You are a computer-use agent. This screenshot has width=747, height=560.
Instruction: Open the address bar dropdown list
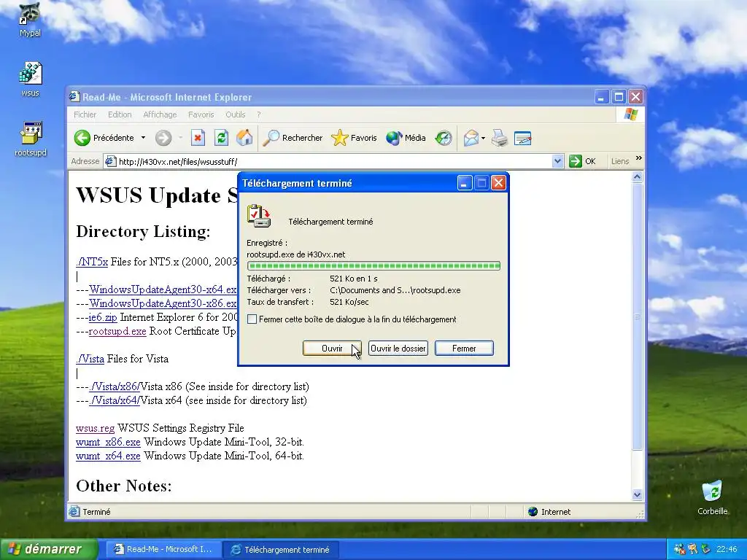557,161
